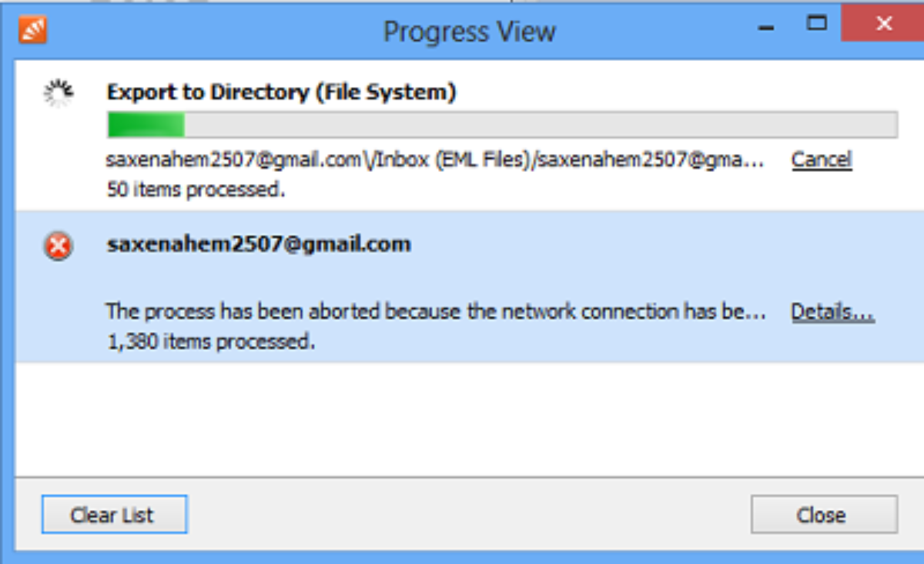
Task: Select the Export to Directory (File System) heading
Action: tap(281, 92)
